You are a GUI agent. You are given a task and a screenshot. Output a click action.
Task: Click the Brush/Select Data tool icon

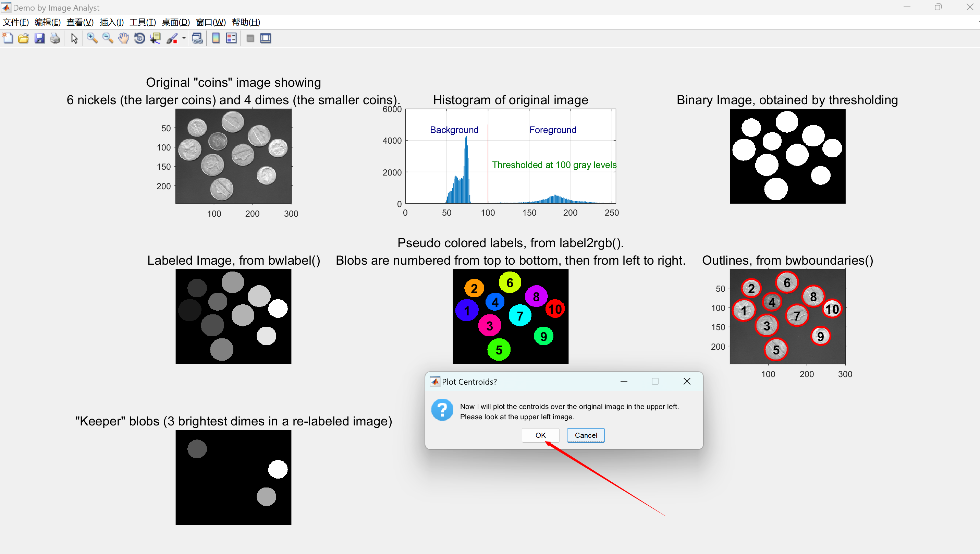(172, 38)
